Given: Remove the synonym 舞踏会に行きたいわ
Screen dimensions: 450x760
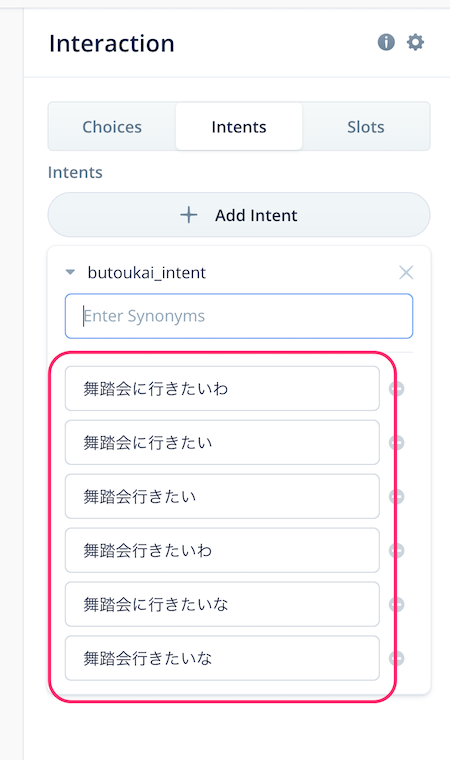Looking at the screenshot, I should pyautogui.click(x=397, y=389).
